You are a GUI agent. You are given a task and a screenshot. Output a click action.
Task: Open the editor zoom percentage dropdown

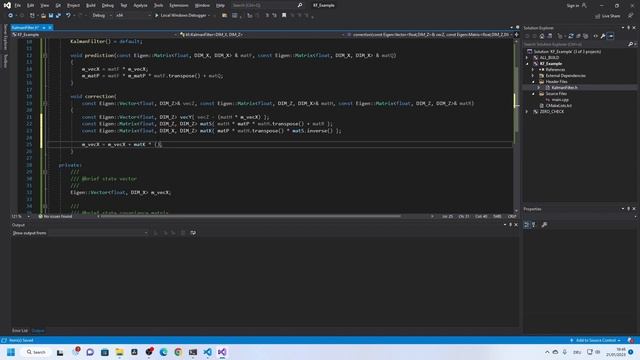coord(21,216)
